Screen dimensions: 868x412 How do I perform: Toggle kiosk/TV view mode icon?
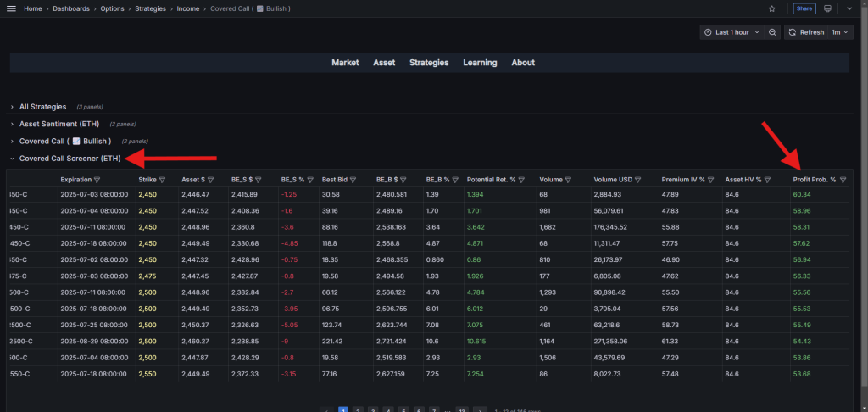point(828,8)
